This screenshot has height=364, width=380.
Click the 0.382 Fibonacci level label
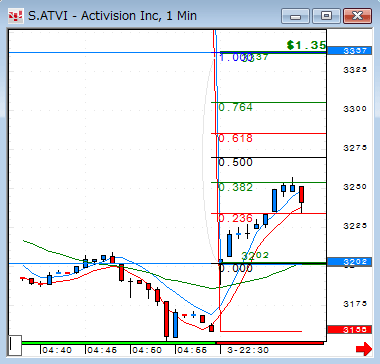[235, 187]
